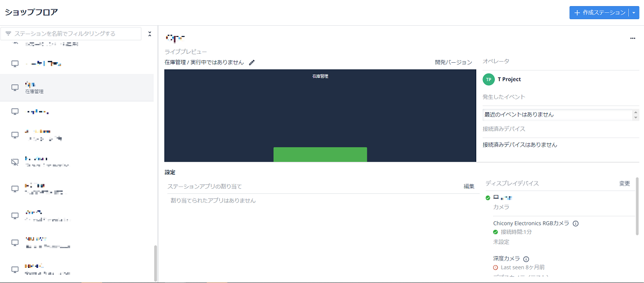The height and width of the screenshot is (283, 644).
Task: Click the ショップフロア page title
Action: point(31,12)
